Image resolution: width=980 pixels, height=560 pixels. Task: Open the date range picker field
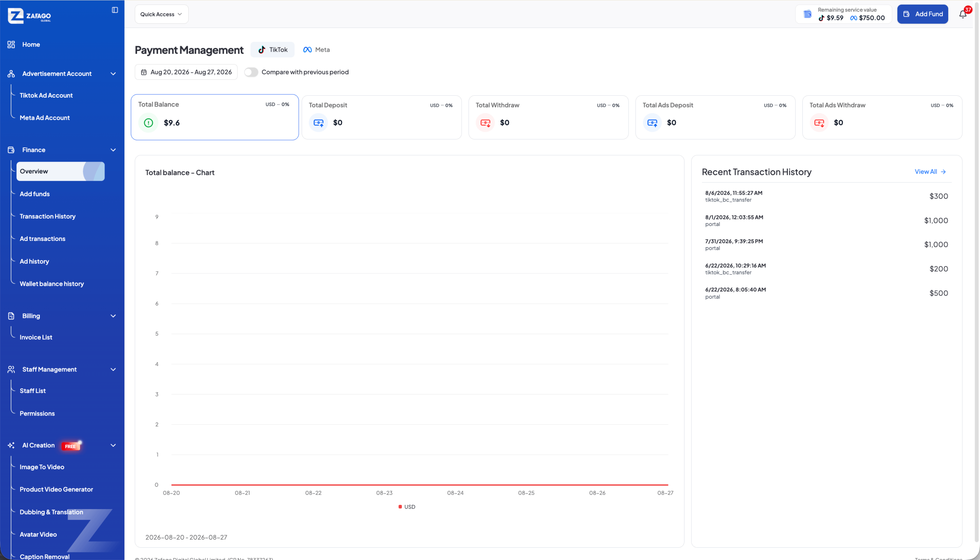(x=186, y=72)
